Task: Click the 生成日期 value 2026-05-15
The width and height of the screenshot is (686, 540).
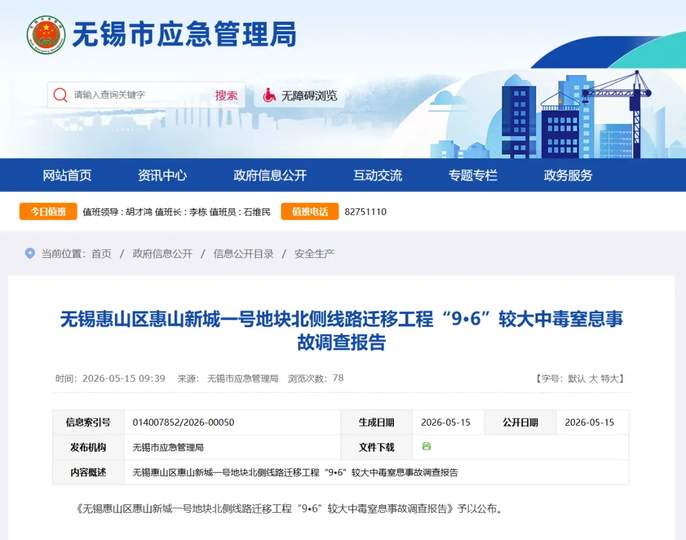Action: (445, 422)
